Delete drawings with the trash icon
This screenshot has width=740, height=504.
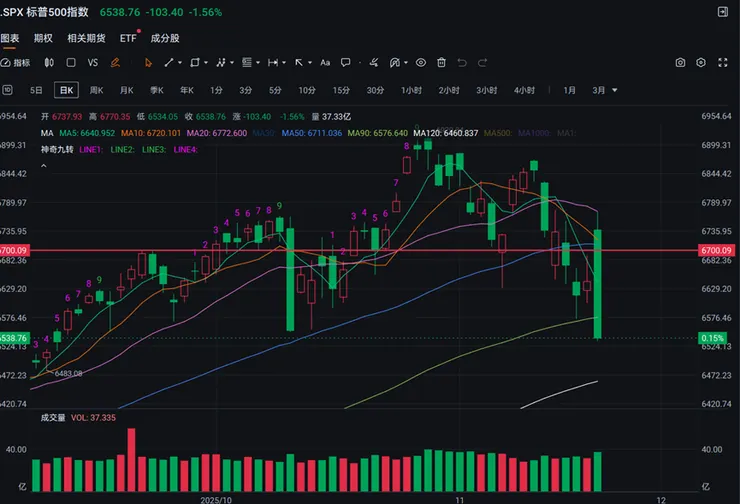coord(441,62)
